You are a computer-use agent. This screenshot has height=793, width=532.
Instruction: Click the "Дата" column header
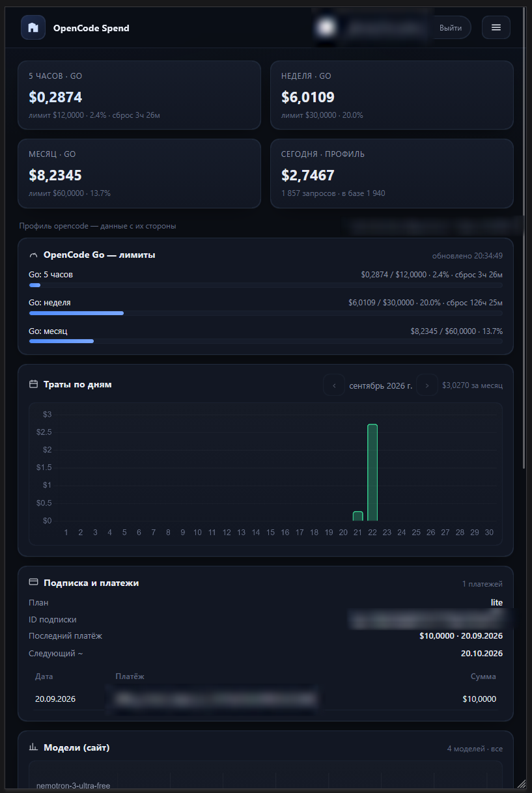click(44, 676)
